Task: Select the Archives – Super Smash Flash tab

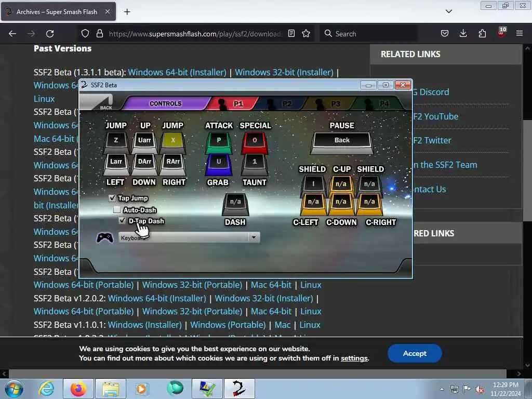Action: click(x=58, y=12)
